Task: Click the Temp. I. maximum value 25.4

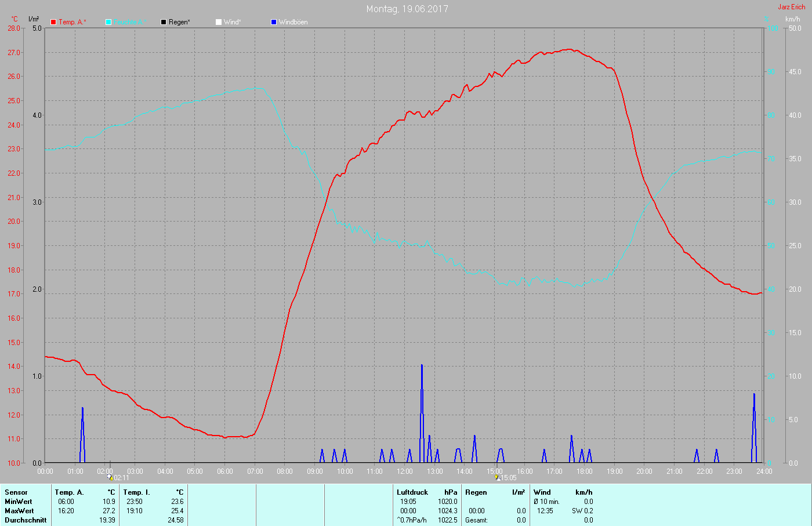Action: (x=177, y=511)
